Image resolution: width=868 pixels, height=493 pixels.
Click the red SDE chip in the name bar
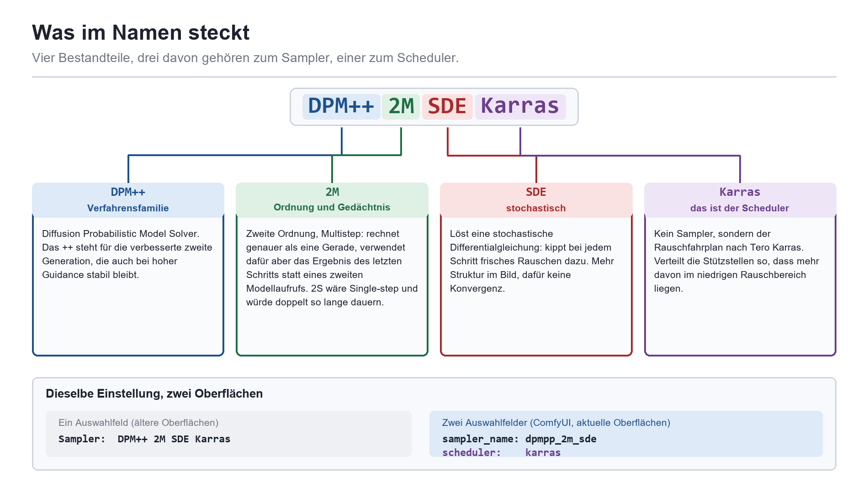click(x=447, y=106)
